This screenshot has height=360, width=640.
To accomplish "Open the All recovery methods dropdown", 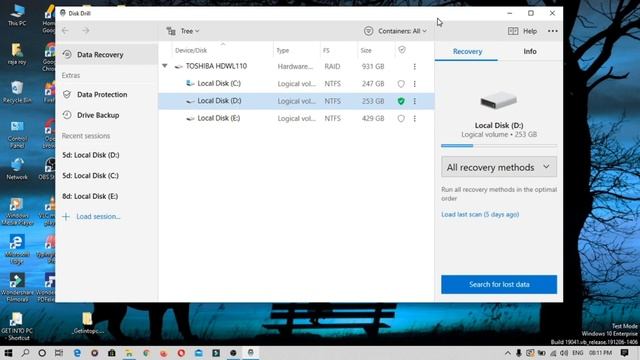I will tap(499, 167).
